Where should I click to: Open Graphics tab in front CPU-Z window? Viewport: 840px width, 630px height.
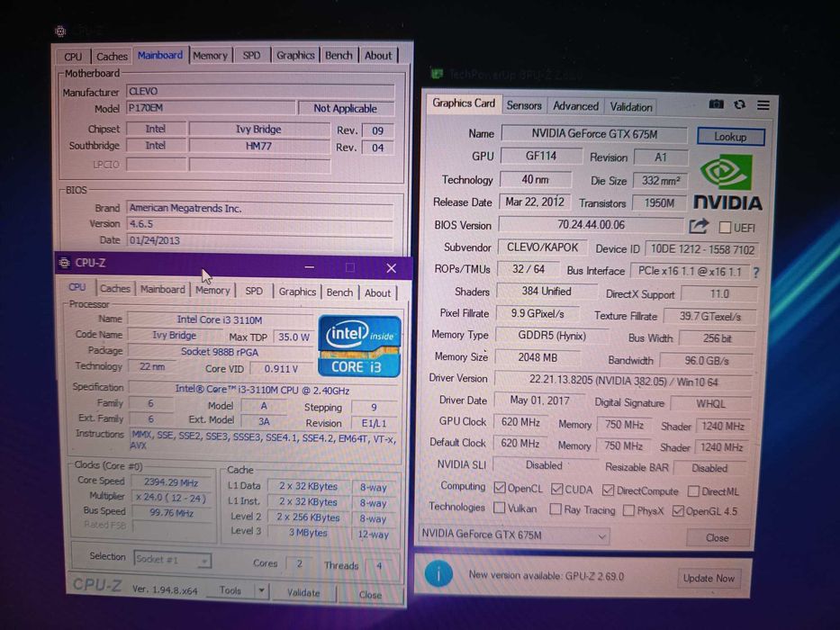click(x=297, y=292)
